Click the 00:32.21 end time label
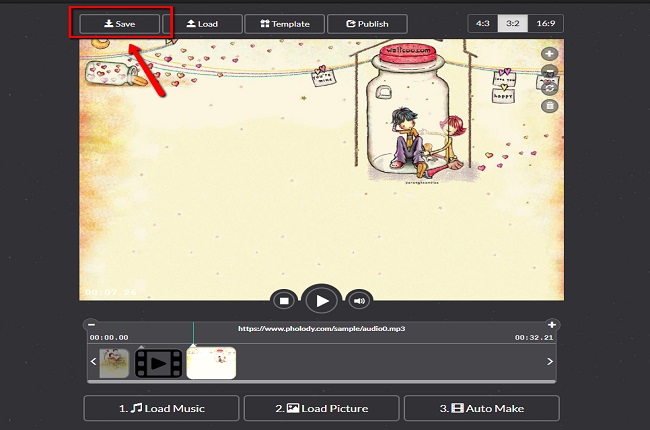650x430 pixels. [x=534, y=338]
